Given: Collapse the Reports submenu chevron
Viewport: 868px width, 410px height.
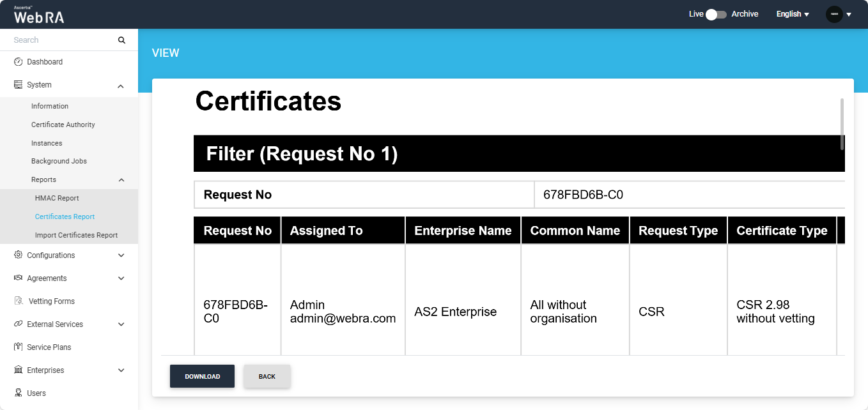Looking at the screenshot, I should (121, 180).
